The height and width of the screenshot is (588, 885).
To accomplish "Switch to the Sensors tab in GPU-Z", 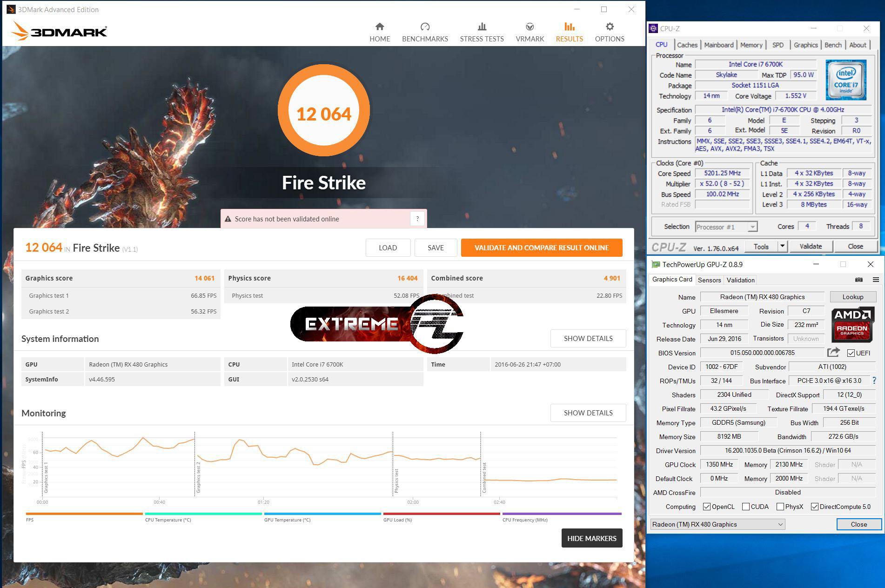I will coord(709,280).
